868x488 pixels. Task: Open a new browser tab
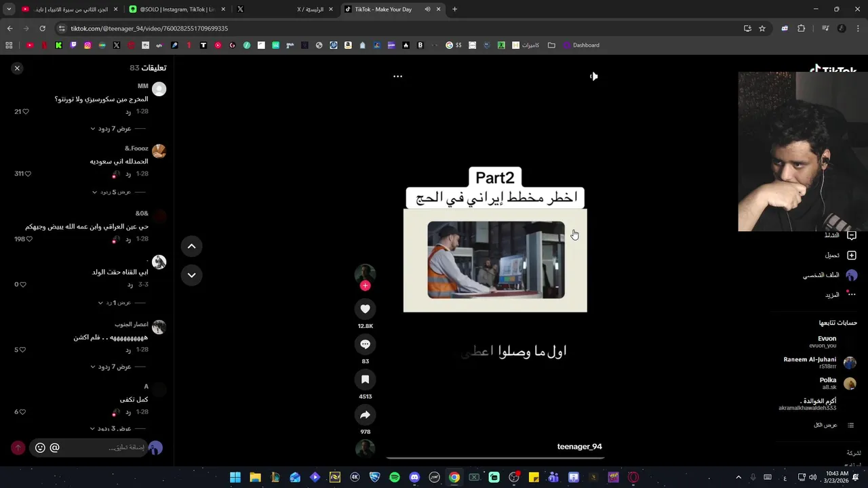pos(454,9)
